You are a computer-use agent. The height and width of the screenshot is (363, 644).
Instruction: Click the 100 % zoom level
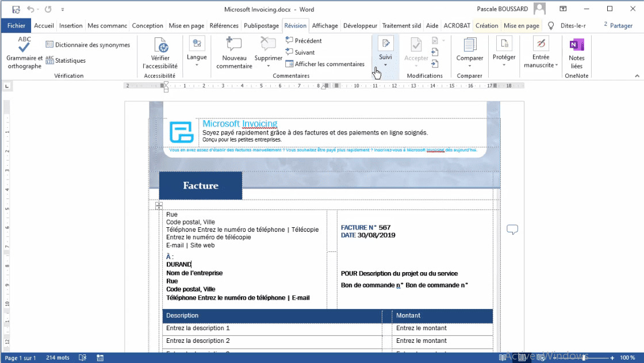click(627, 358)
